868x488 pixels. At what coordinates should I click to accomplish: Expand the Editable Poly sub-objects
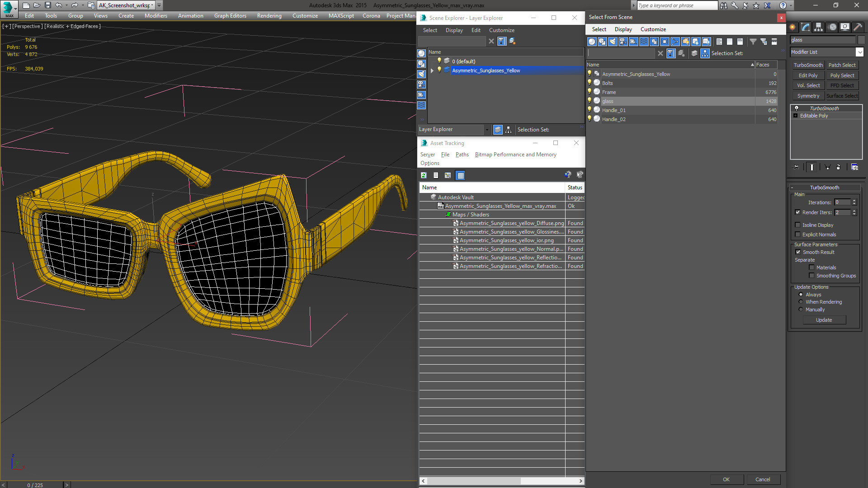pos(796,116)
